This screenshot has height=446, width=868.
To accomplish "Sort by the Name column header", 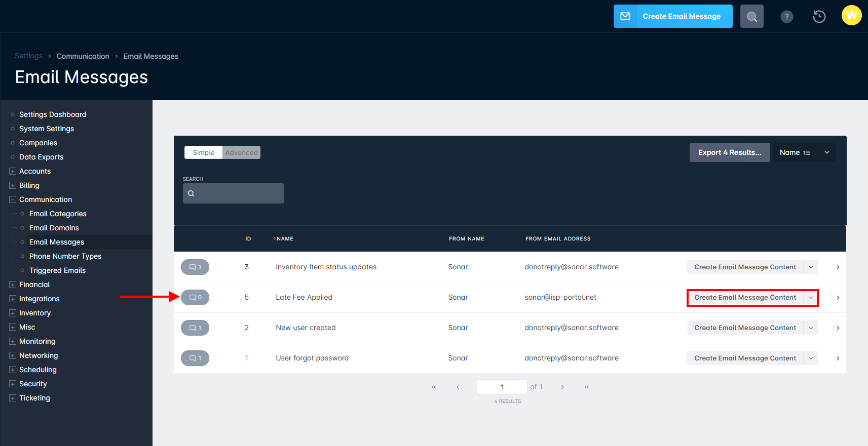I will tap(285, 238).
